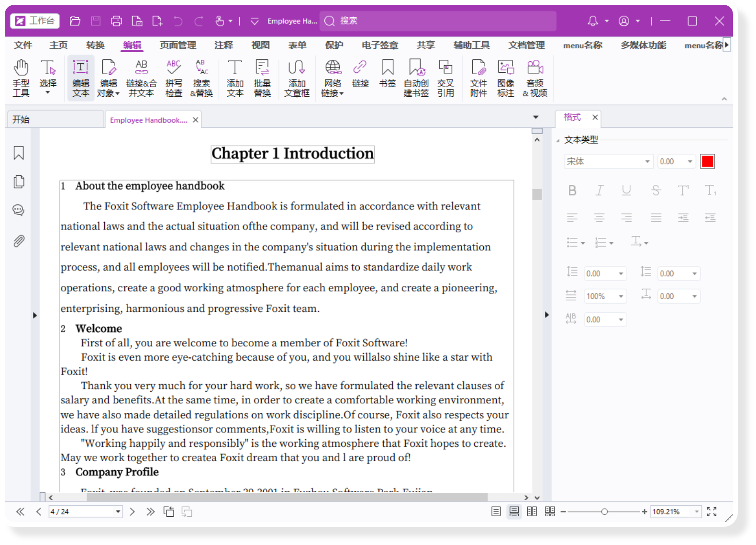Close the Employee Handbook tab
The height and width of the screenshot is (545, 756).
point(196,120)
